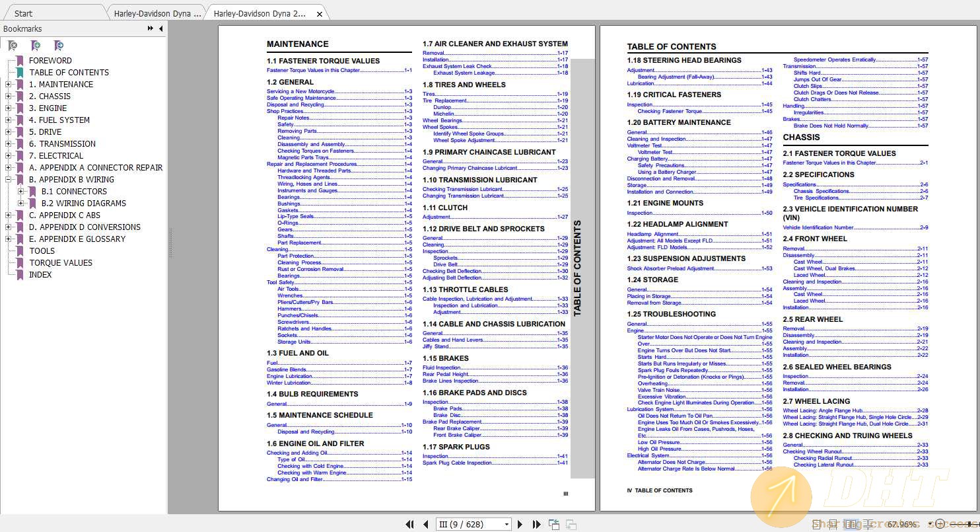Click the go-to-previous-view icon beside navigation arrows
The image size is (980, 532).
[x=554, y=524]
